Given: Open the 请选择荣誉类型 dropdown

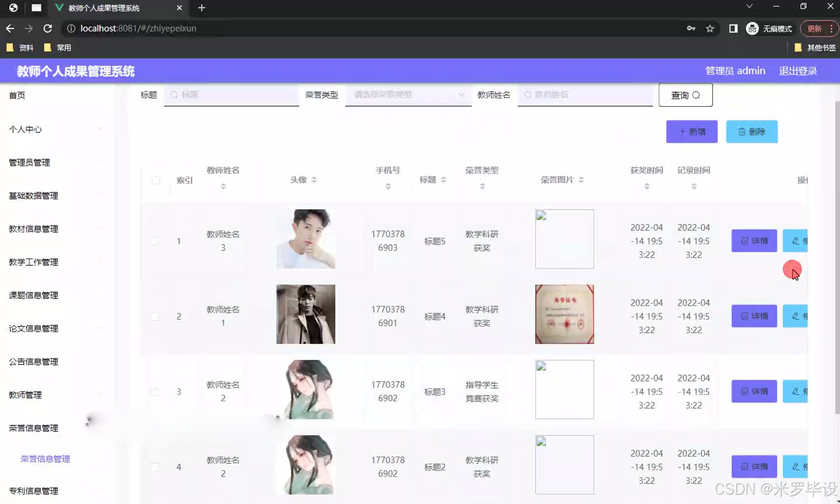Looking at the screenshot, I should point(408,94).
